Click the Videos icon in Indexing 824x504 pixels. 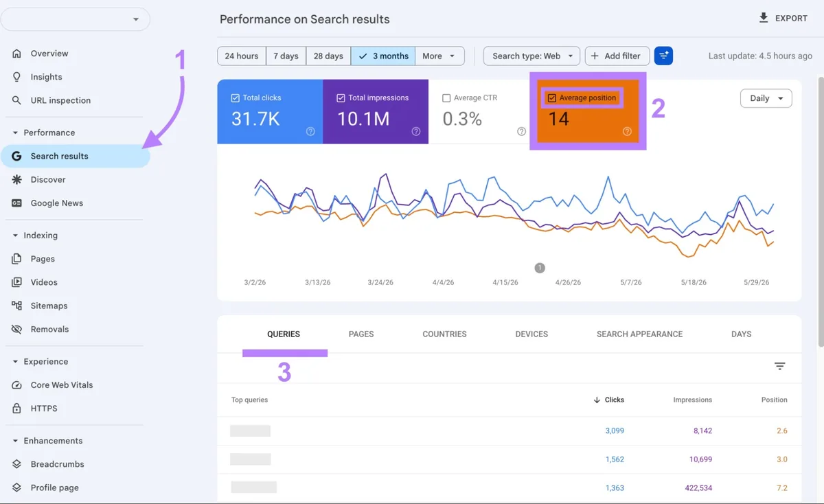pos(16,282)
